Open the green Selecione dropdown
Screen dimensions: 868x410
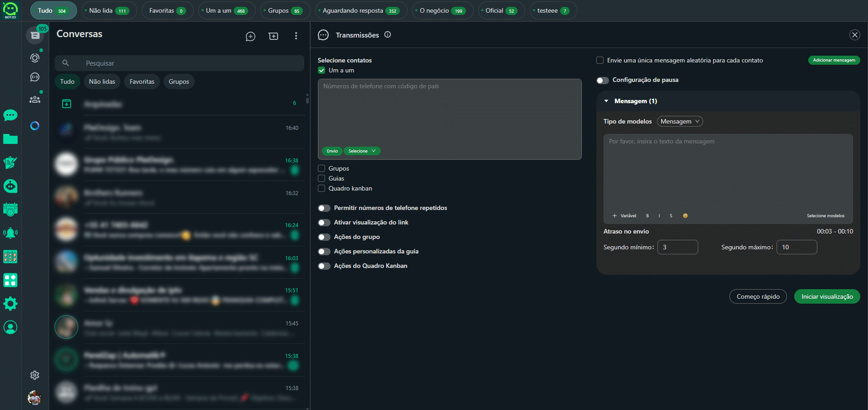tap(362, 151)
